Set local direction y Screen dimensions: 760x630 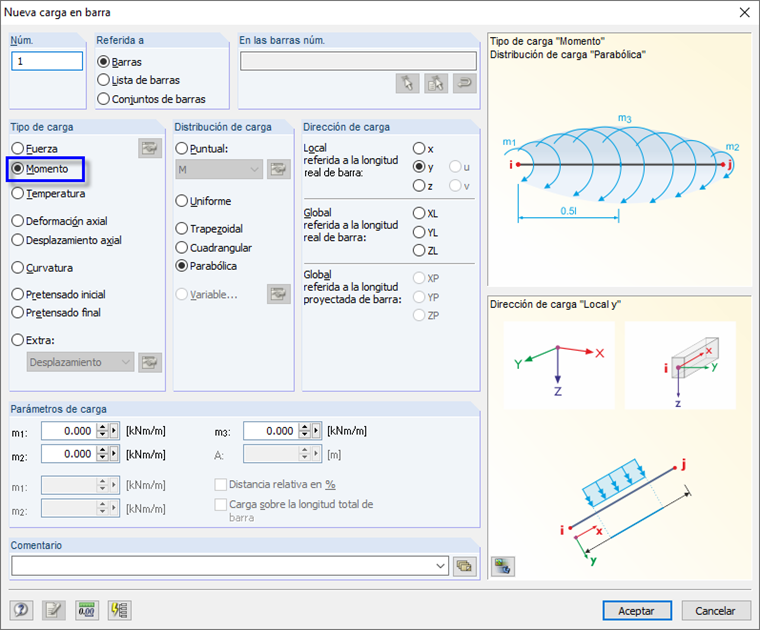(x=423, y=167)
